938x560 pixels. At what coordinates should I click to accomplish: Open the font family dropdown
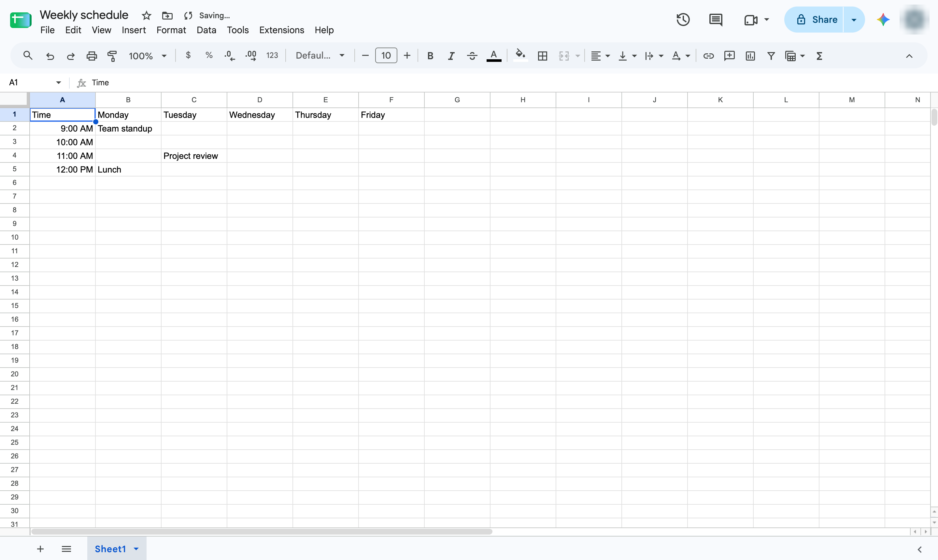point(320,56)
